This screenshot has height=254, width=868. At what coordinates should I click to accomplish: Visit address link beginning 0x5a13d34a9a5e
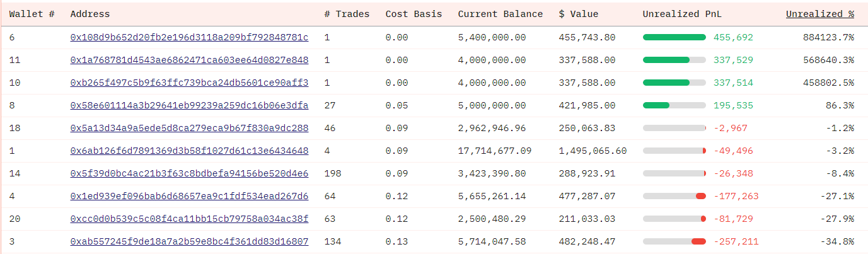(189, 128)
